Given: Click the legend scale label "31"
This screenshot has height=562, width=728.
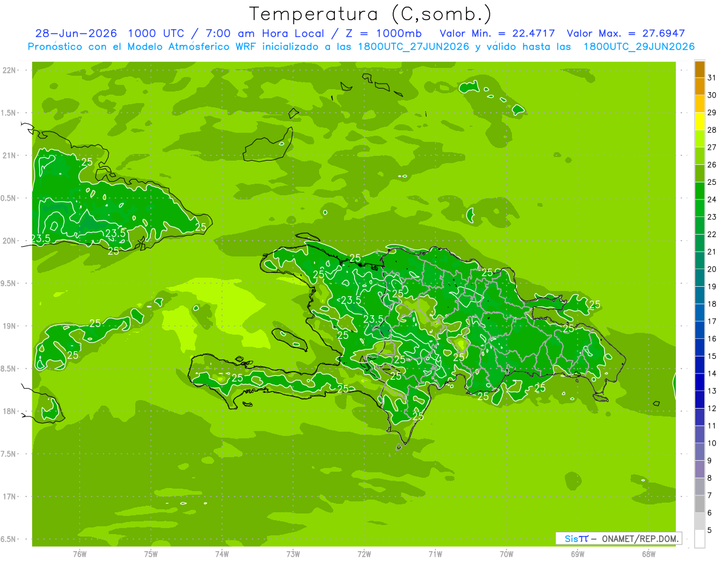Looking at the screenshot, I should pyautogui.click(x=712, y=78).
